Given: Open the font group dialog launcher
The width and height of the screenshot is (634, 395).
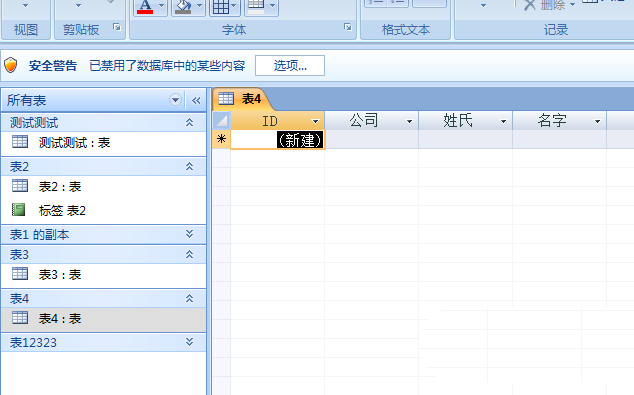Looking at the screenshot, I should (x=348, y=27).
